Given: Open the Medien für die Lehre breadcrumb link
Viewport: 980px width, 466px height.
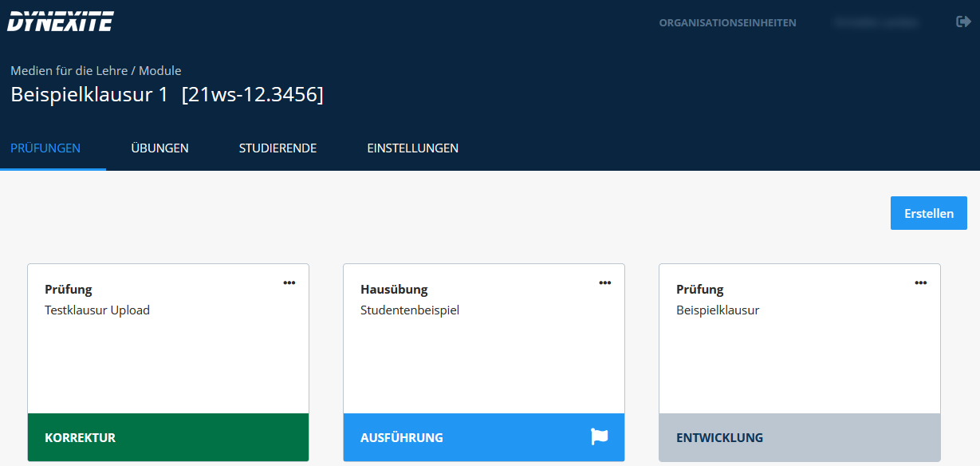Looking at the screenshot, I should pyautogui.click(x=61, y=70).
